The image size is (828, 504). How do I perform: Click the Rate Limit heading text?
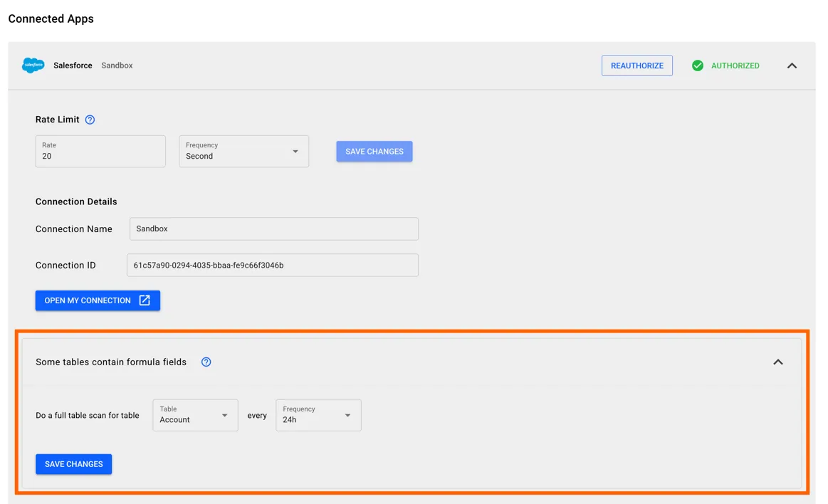pyautogui.click(x=57, y=120)
